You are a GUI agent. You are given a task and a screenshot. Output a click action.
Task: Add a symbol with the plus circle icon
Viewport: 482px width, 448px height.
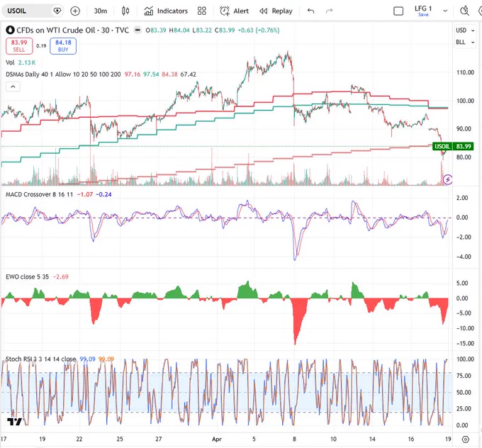[75, 11]
